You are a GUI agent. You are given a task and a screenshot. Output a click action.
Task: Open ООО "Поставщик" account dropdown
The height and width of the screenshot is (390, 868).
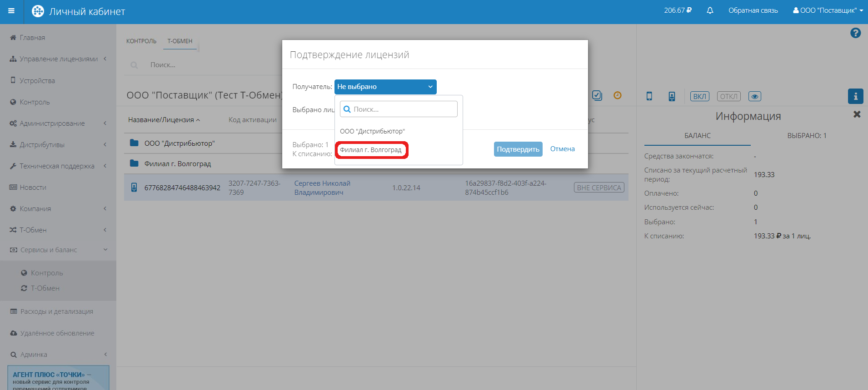[x=828, y=10]
